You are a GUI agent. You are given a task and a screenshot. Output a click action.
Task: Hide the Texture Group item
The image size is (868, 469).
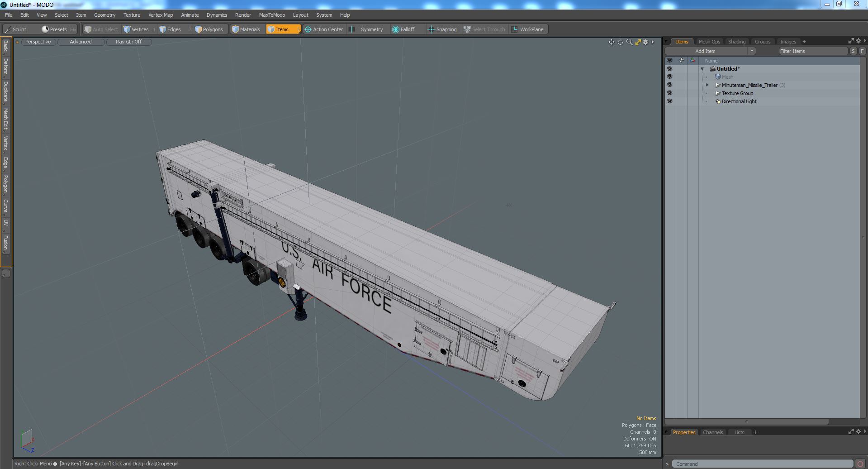(x=669, y=93)
